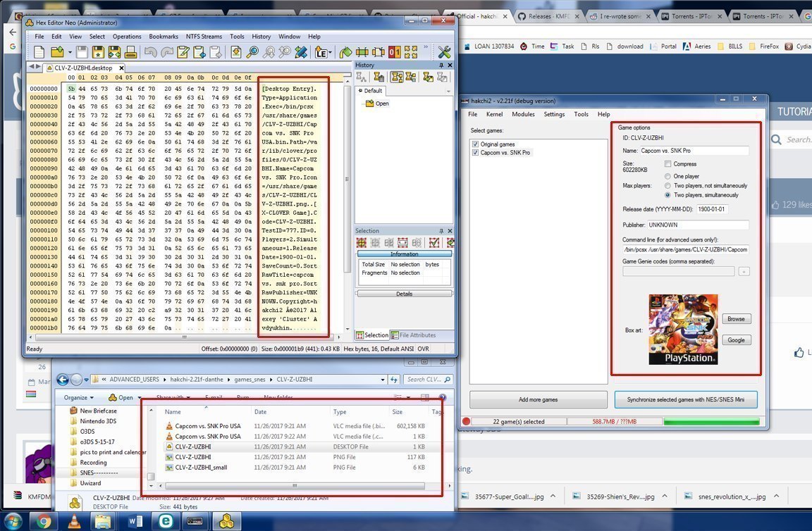Pin the Selection panel
The height and width of the screenshot is (531, 812).
[x=441, y=231]
